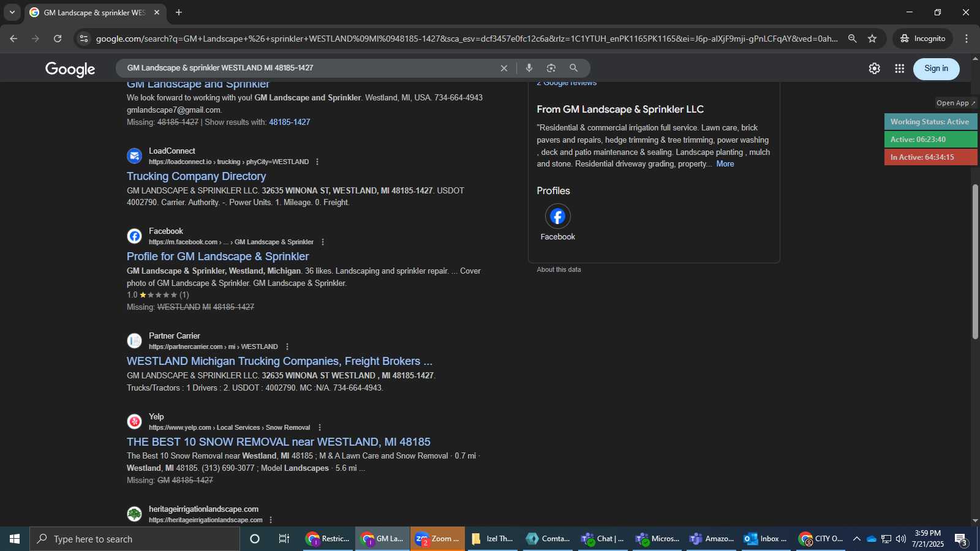
Task: Expand business description with More
Action: [725, 164]
